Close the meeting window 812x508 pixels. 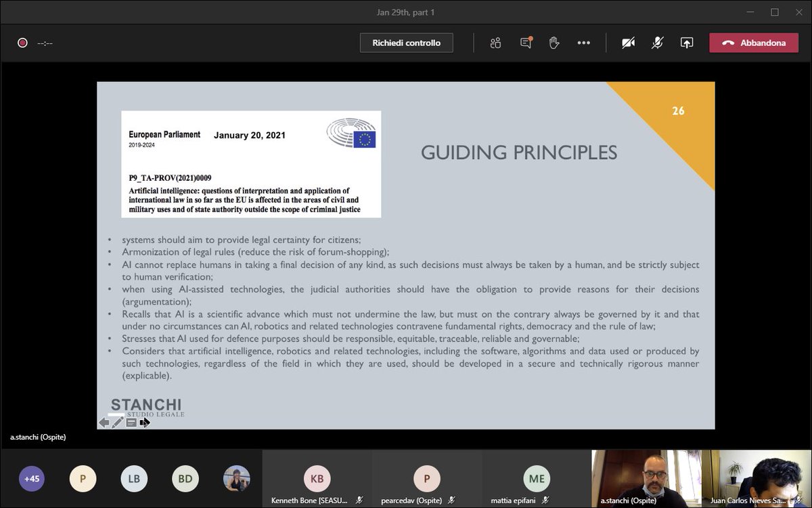[799, 12]
